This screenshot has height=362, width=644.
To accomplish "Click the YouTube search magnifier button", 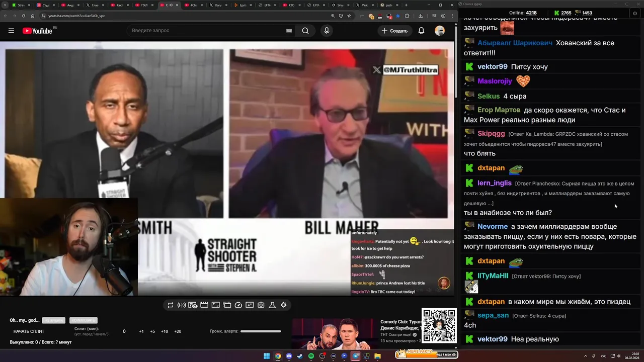I will click(x=305, y=31).
